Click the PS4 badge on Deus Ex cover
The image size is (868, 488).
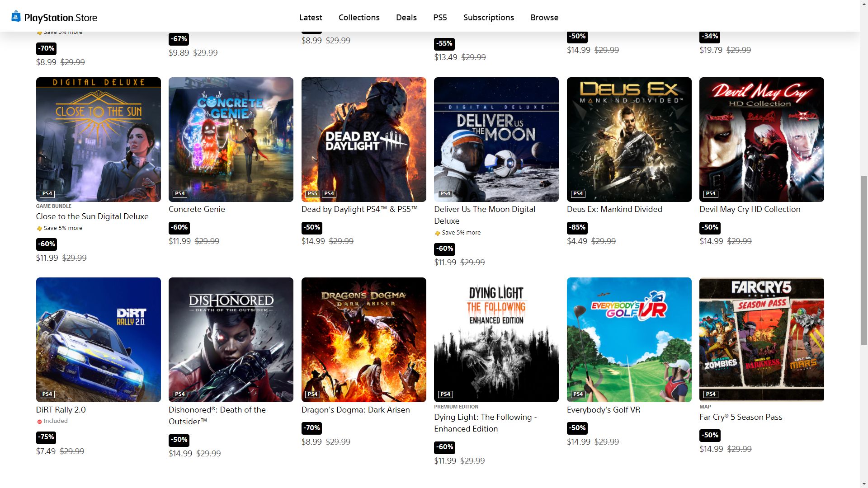coord(578,194)
